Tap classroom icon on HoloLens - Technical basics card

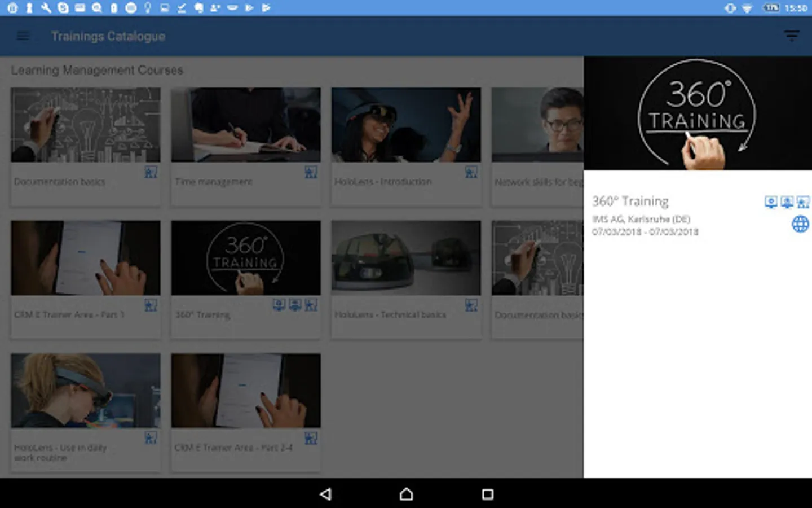click(471, 305)
